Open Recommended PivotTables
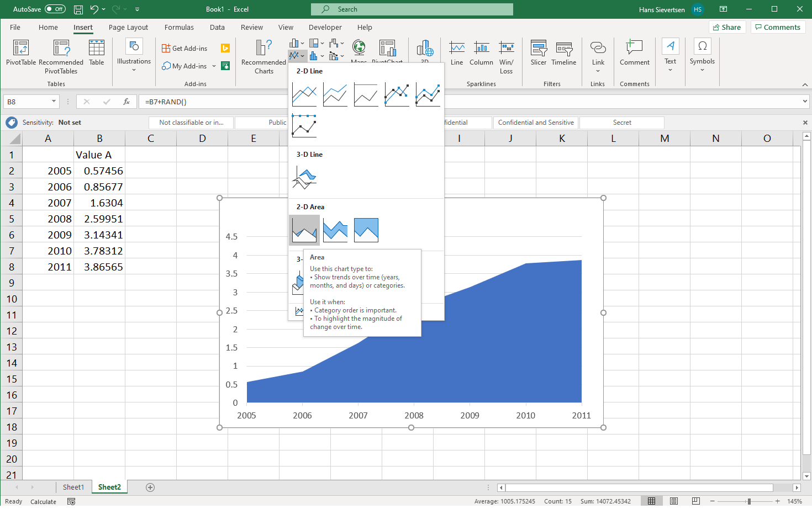The image size is (812, 509). pyautogui.click(x=61, y=57)
